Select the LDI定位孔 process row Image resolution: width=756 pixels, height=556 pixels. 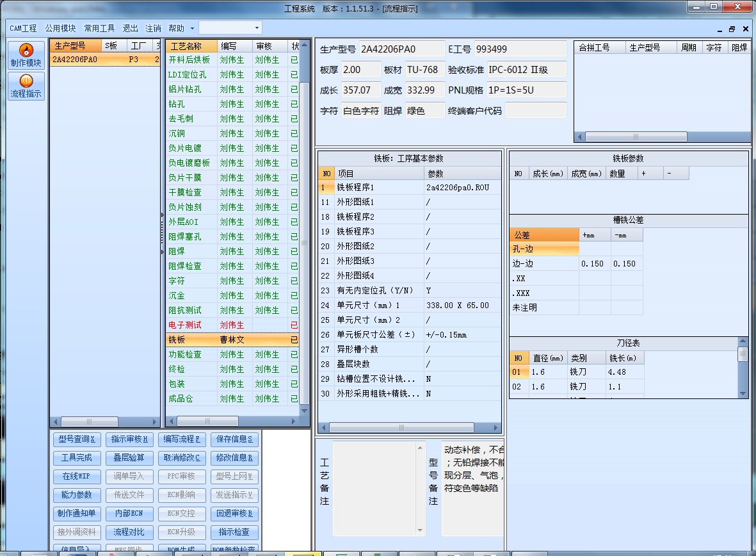[232, 75]
